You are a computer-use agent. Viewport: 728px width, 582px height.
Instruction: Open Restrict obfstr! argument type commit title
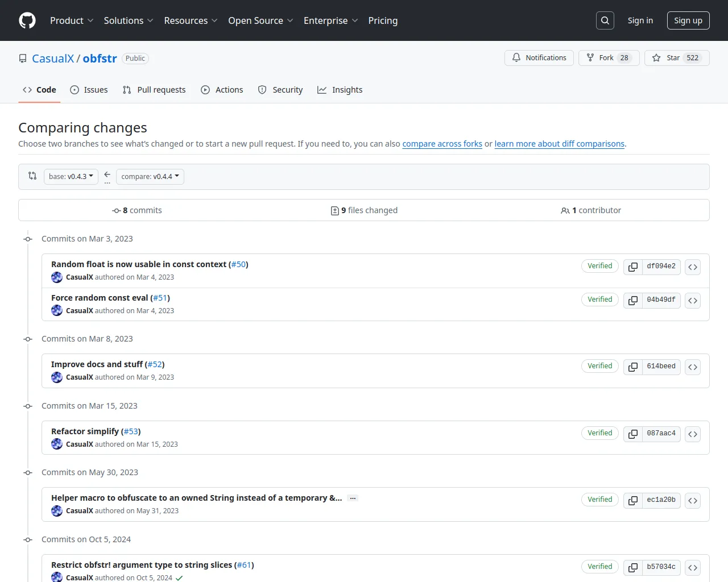pos(142,565)
